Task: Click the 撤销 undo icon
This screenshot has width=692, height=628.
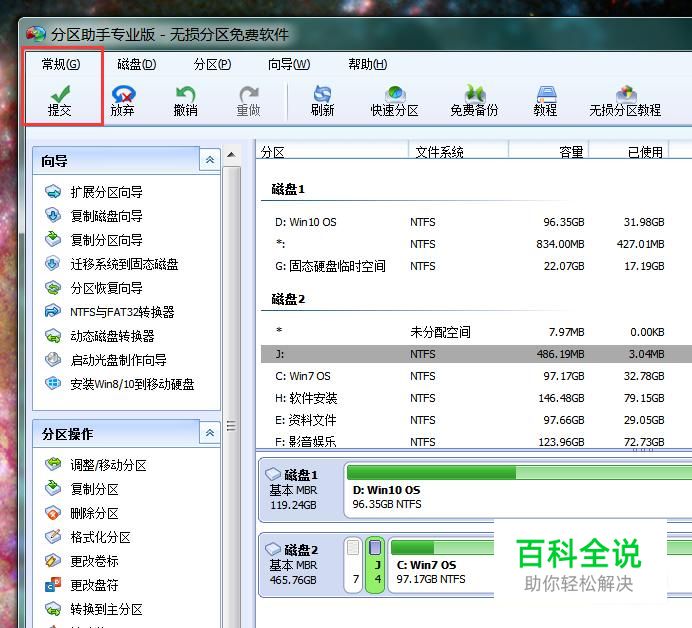Action: pos(185,94)
